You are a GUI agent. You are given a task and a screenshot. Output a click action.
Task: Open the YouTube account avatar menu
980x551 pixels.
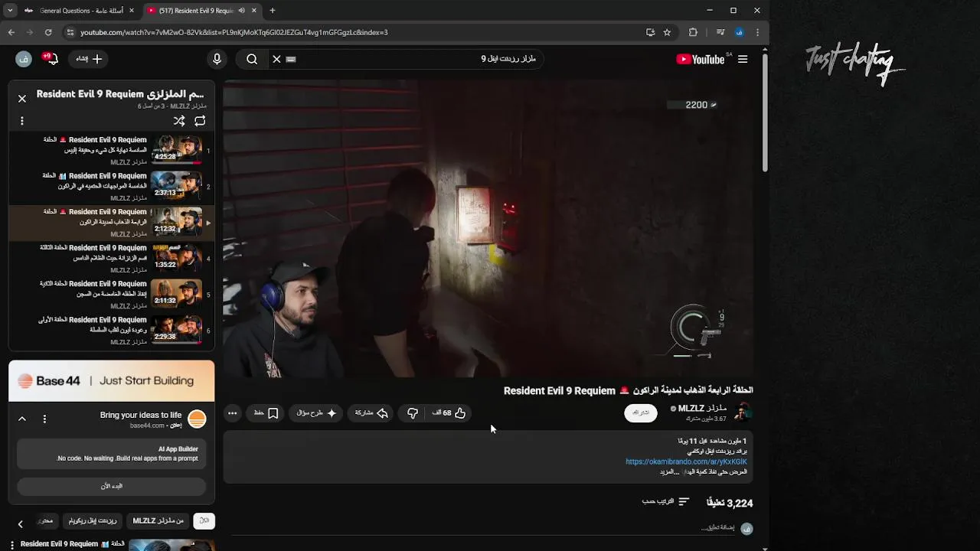pos(24,59)
